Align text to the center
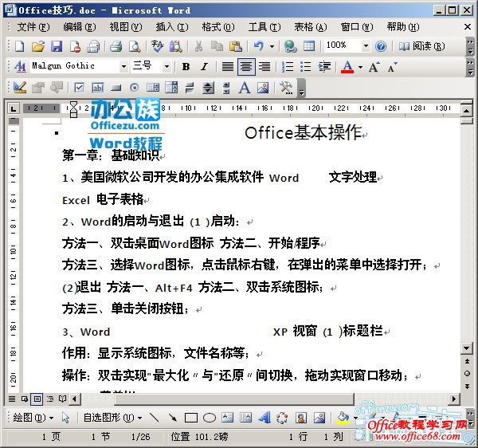 246,66
